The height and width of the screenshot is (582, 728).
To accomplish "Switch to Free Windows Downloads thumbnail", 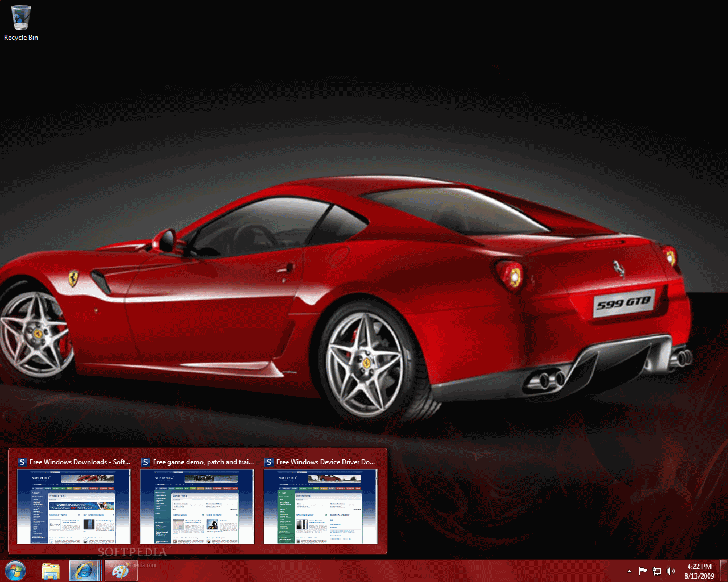I will pyautogui.click(x=74, y=506).
